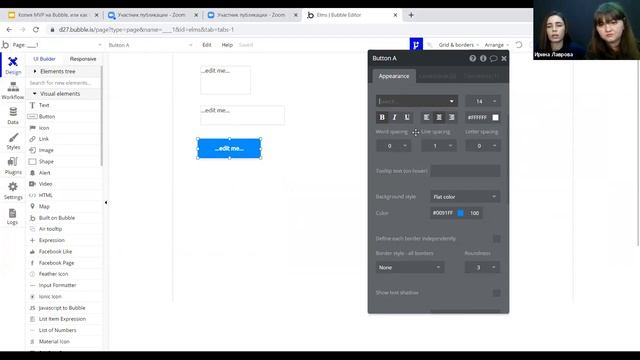Add an Alert element

click(44, 173)
